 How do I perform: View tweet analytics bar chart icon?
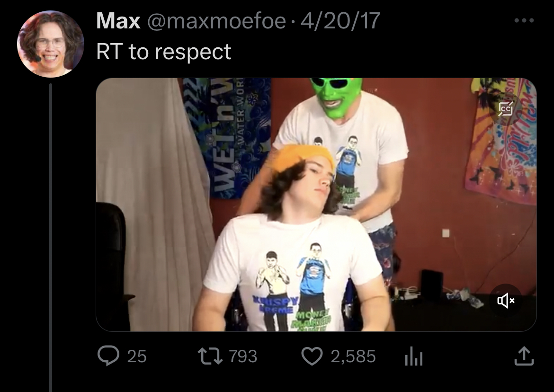[x=414, y=356]
